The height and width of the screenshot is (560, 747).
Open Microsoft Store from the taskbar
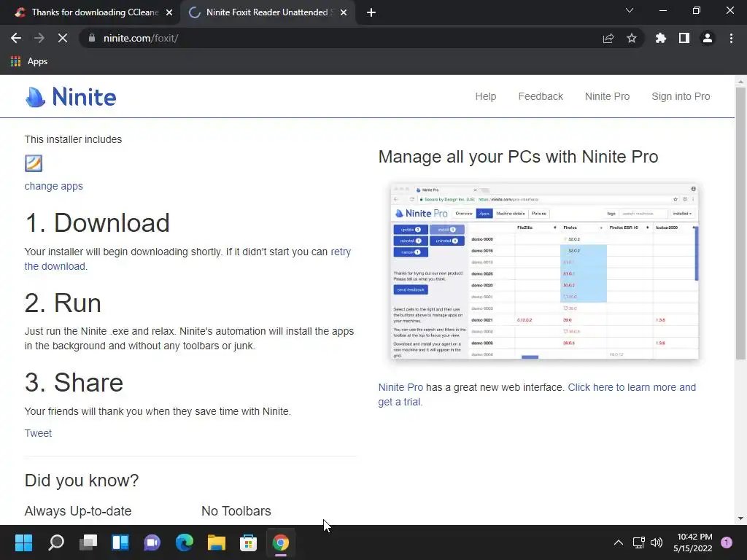[x=248, y=542]
